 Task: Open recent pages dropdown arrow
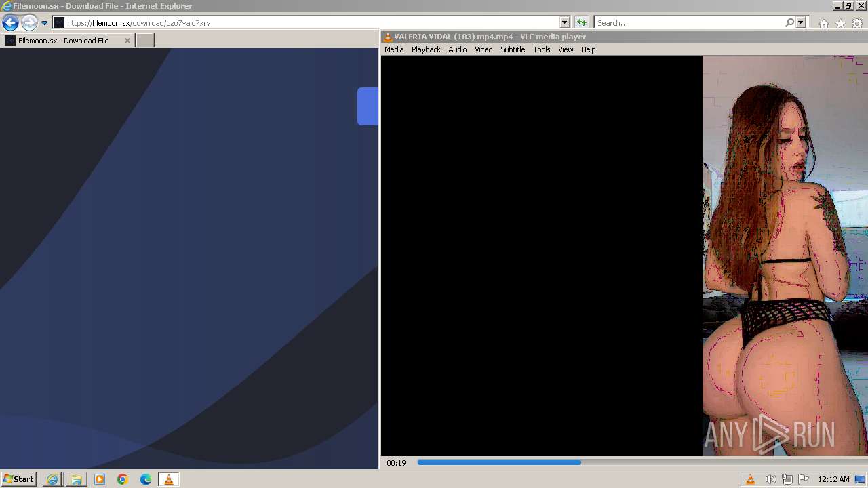(x=44, y=23)
